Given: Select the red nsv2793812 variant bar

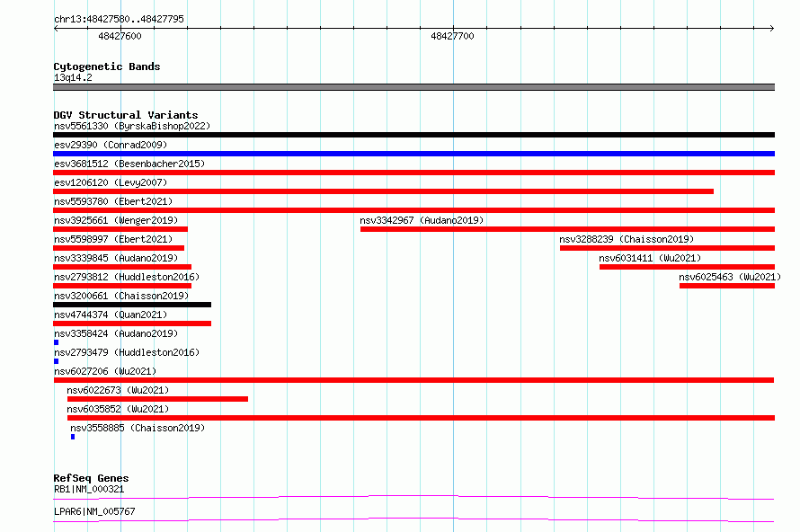Looking at the screenshot, I should point(122,286).
